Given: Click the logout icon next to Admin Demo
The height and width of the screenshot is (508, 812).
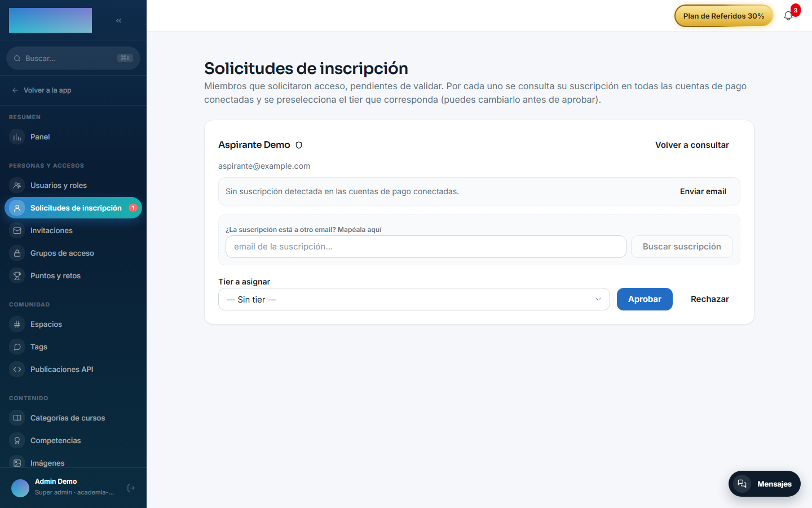Looking at the screenshot, I should tap(131, 488).
